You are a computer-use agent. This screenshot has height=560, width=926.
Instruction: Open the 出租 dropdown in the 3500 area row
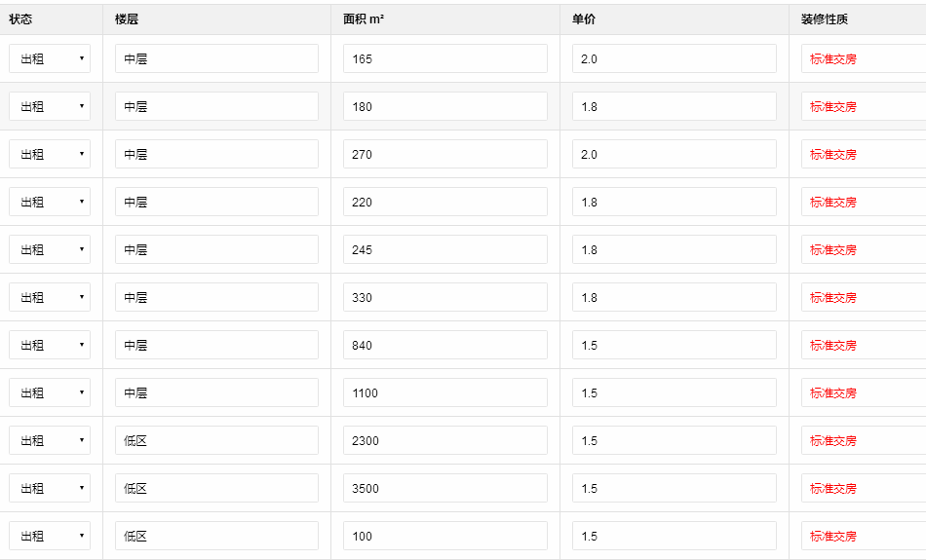pos(50,488)
